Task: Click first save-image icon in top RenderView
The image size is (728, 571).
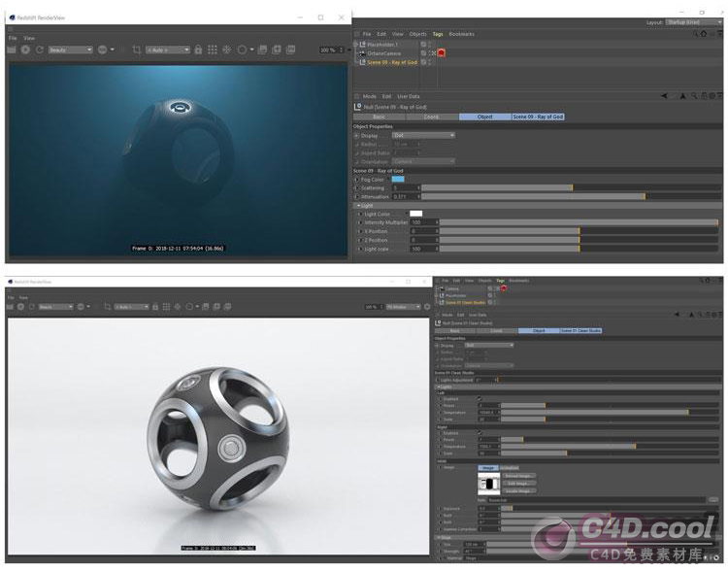Action: click(262, 50)
